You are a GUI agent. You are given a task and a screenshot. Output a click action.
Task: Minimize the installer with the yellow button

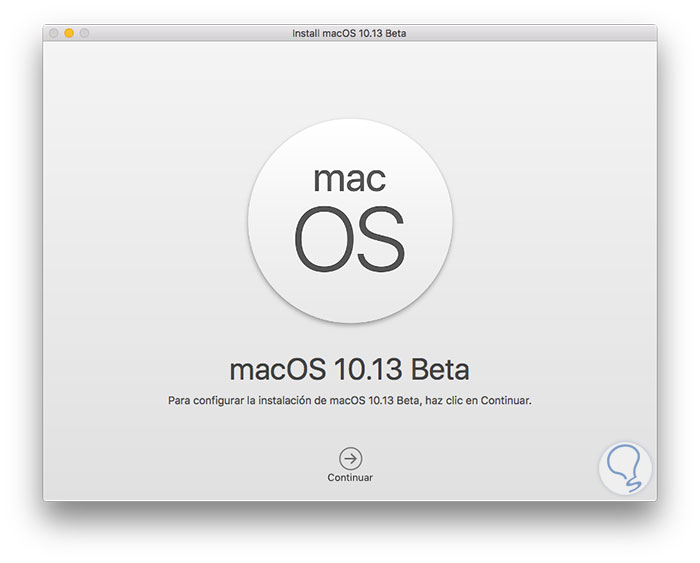(69, 33)
